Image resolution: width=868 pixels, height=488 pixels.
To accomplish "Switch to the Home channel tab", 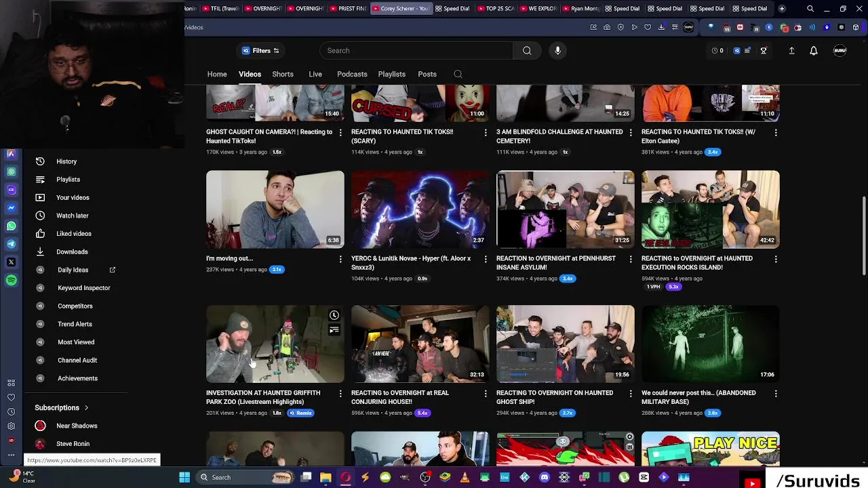I will point(217,74).
